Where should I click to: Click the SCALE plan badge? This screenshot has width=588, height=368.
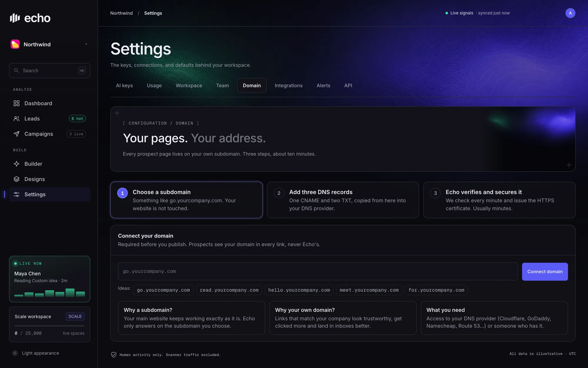click(x=75, y=316)
